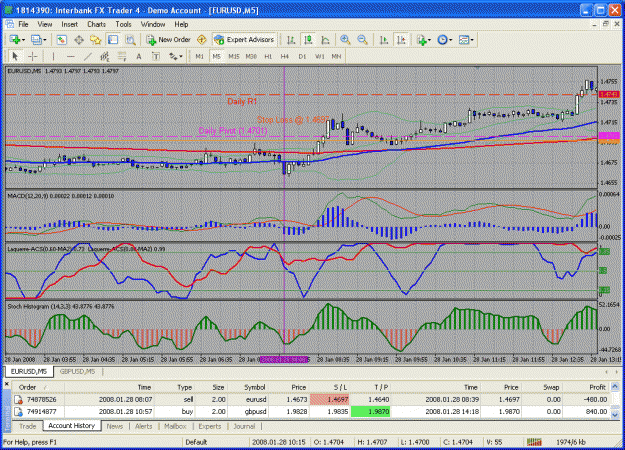Image resolution: width=625 pixels, height=450 pixels.
Task: Expand the Arrows objects dropdown
Action: click(181, 57)
